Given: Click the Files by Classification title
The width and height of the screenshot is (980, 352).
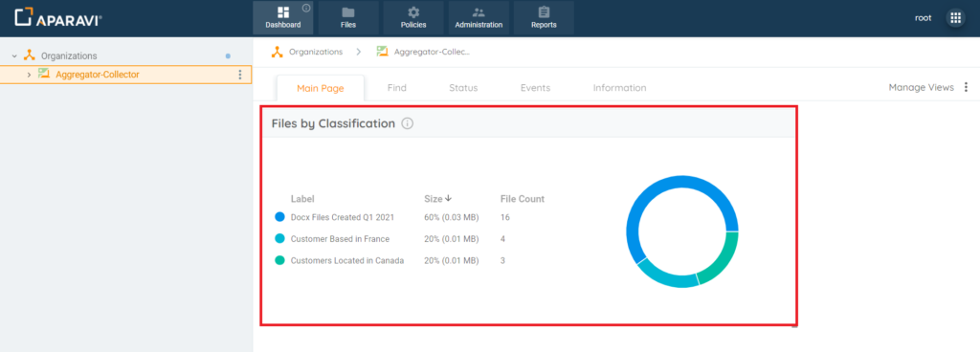Looking at the screenshot, I should pyautogui.click(x=333, y=123).
